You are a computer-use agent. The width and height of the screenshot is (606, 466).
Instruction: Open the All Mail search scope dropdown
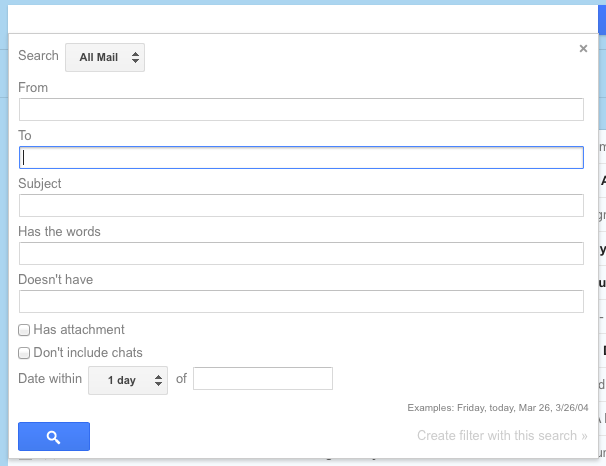coord(105,58)
